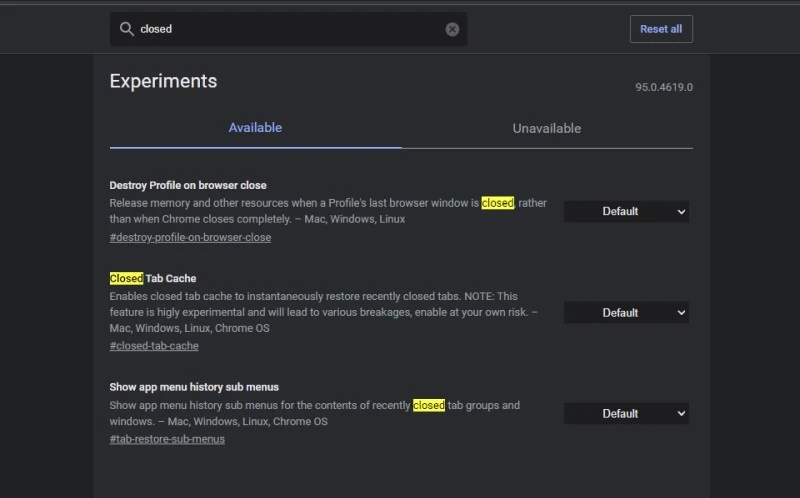Follow the #destroy-profile-on-browser-close link
This screenshot has height=498, width=800.
[190, 238]
